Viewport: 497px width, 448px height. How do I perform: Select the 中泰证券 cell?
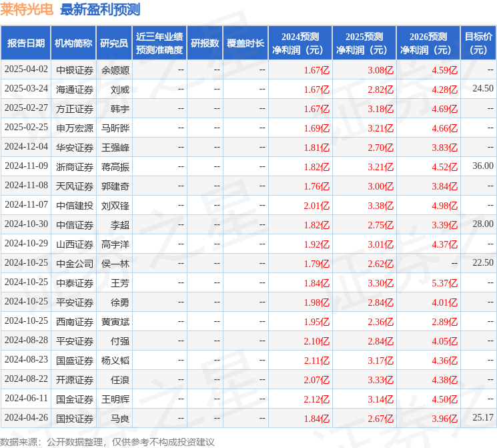[x=75, y=283]
